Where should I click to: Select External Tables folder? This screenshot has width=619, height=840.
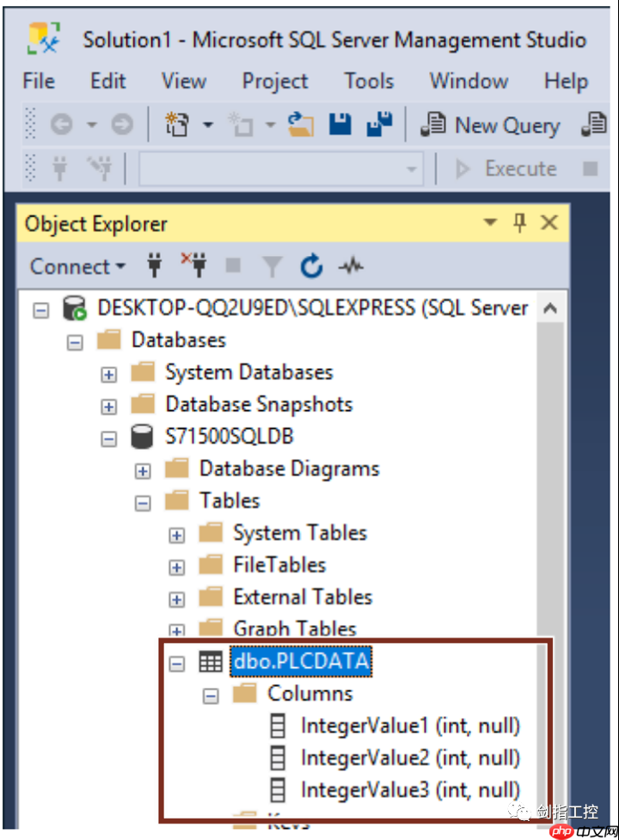(303, 598)
